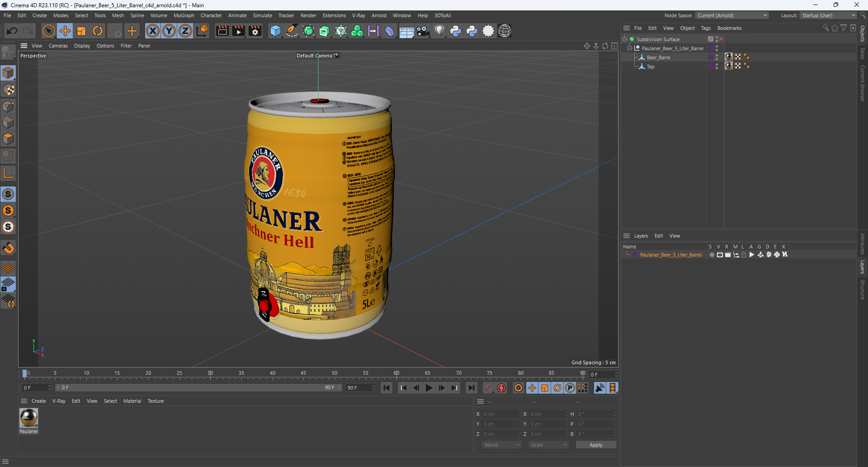Image resolution: width=868 pixels, height=467 pixels.
Task: Play the animation forward
Action: tap(429, 388)
